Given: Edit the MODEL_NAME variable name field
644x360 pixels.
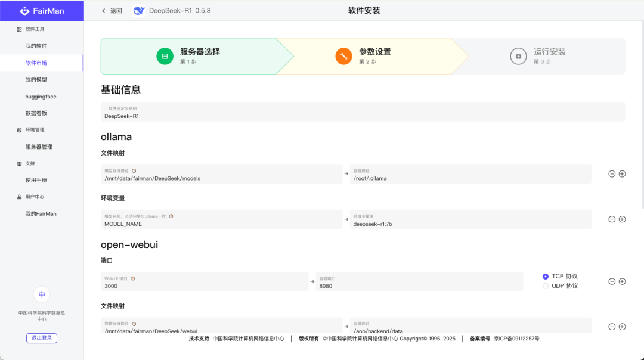Looking at the screenshot, I should pos(222,219).
